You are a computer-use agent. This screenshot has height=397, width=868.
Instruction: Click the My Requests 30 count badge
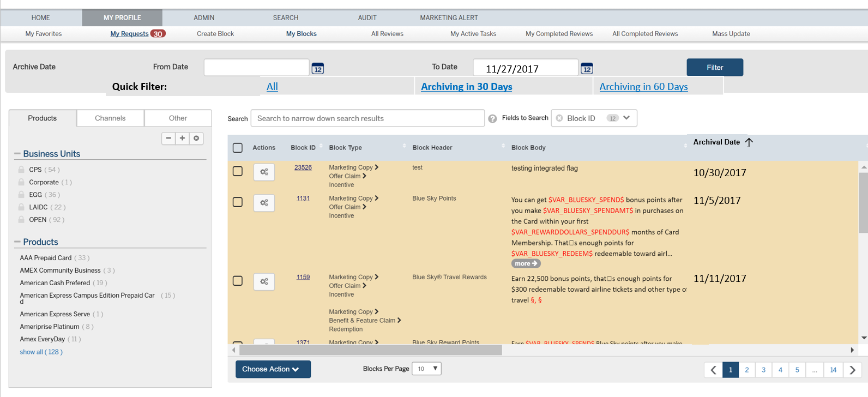158,34
